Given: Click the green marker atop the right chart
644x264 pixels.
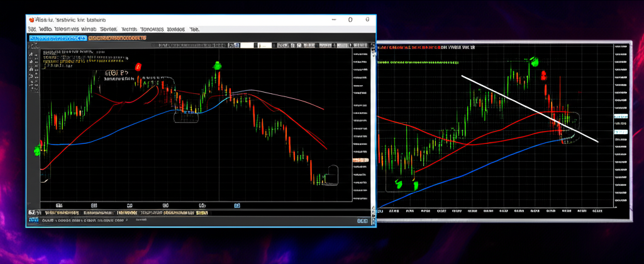Looking at the screenshot, I should pos(535,61).
